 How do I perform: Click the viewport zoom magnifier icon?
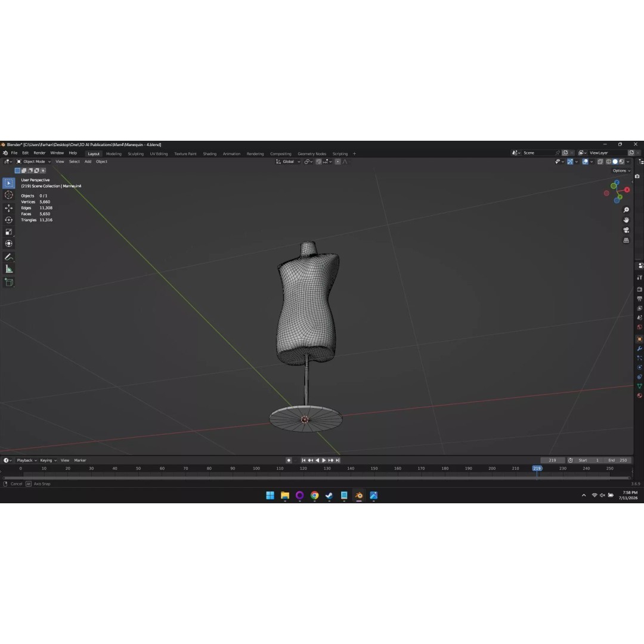click(626, 210)
